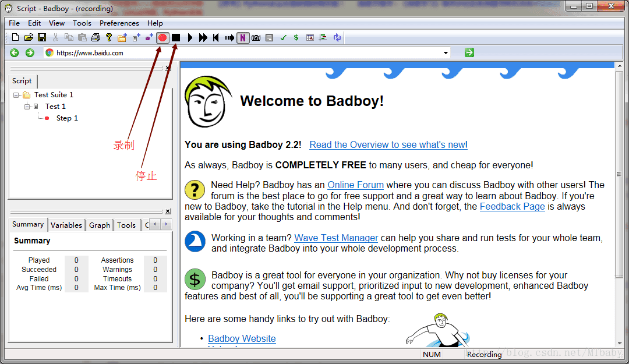Select the Script tab
629x364 pixels.
[x=22, y=81]
